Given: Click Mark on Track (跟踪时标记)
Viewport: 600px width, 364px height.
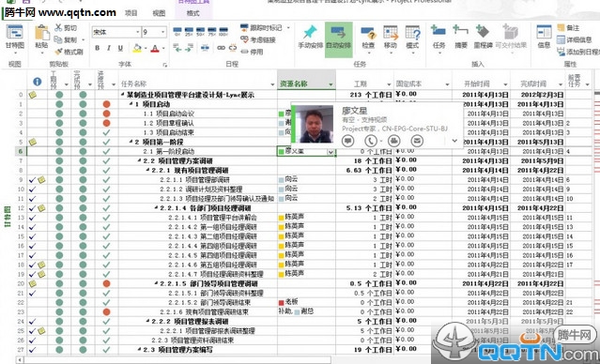Looking at the screenshot, I should tap(262, 27).
